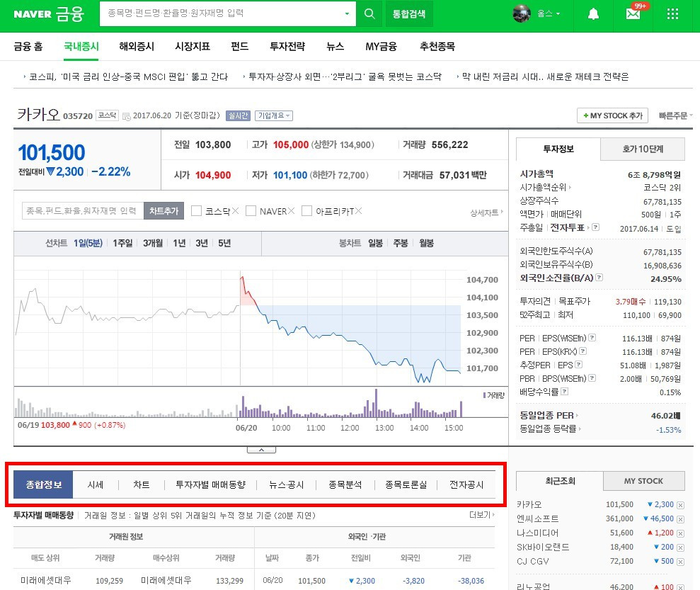Toggle the 코스닥 comparison checkbox

pyautogui.click(x=197, y=211)
